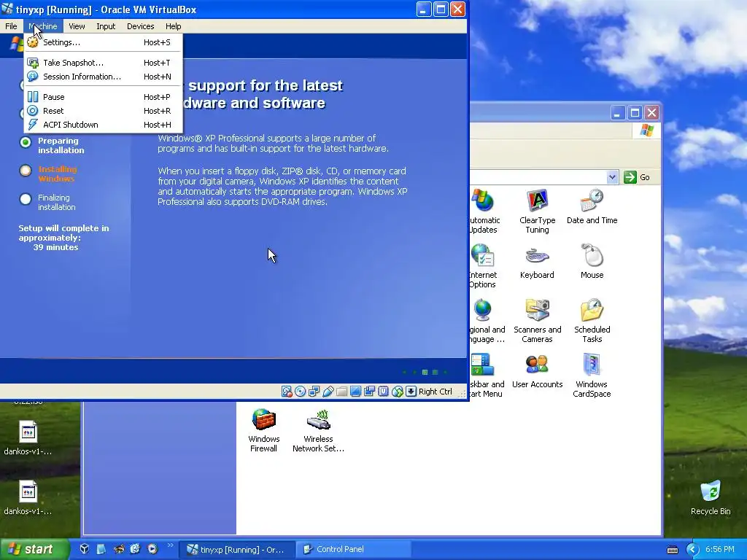The width and height of the screenshot is (747, 560).
Task: Click the keyboard capture arrow icon beside Right Ctrl
Action: click(x=411, y=392)
